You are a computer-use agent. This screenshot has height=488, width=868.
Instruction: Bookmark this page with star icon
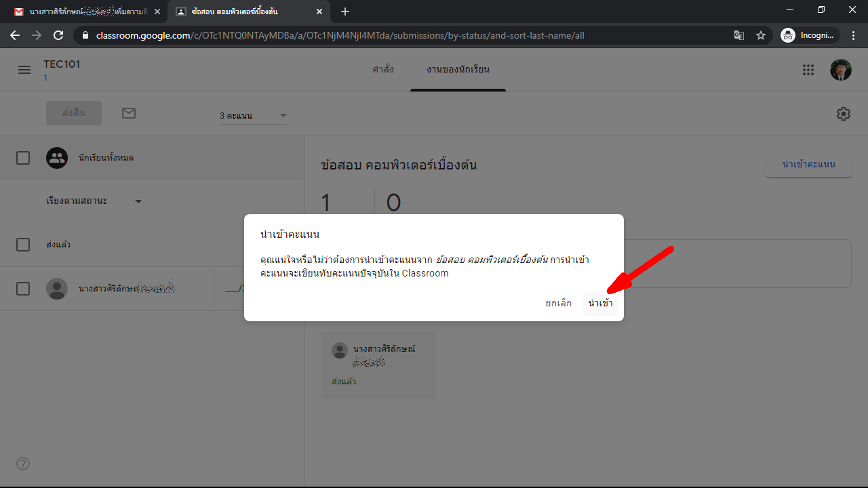click(761, 35)
